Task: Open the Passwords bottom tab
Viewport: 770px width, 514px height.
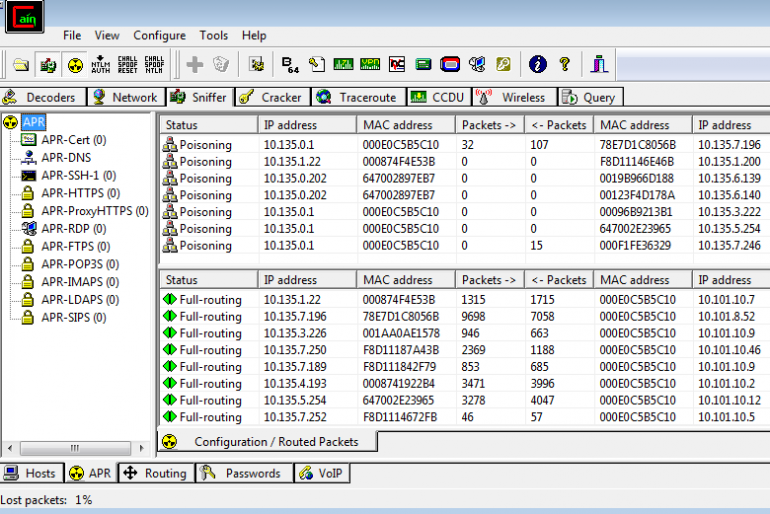Action: coord(244,473)
